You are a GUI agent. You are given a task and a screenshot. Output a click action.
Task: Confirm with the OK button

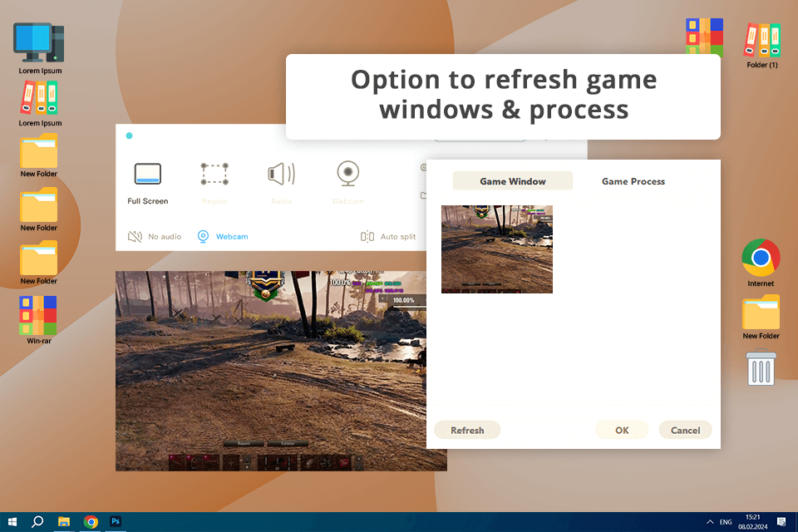pyautogui.click(x=622, y=431)
